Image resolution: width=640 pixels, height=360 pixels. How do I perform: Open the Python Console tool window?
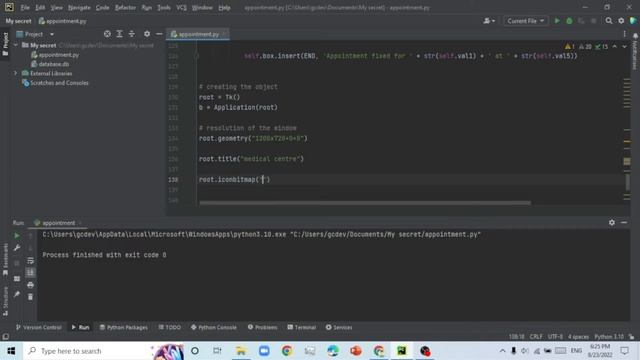tap(213, 327)
